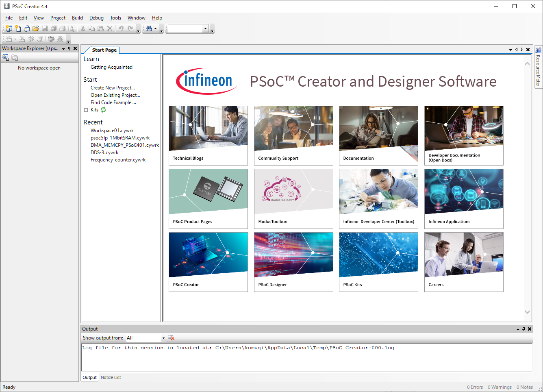
Task: Open the Community Support tile
Action: (293, 136)
